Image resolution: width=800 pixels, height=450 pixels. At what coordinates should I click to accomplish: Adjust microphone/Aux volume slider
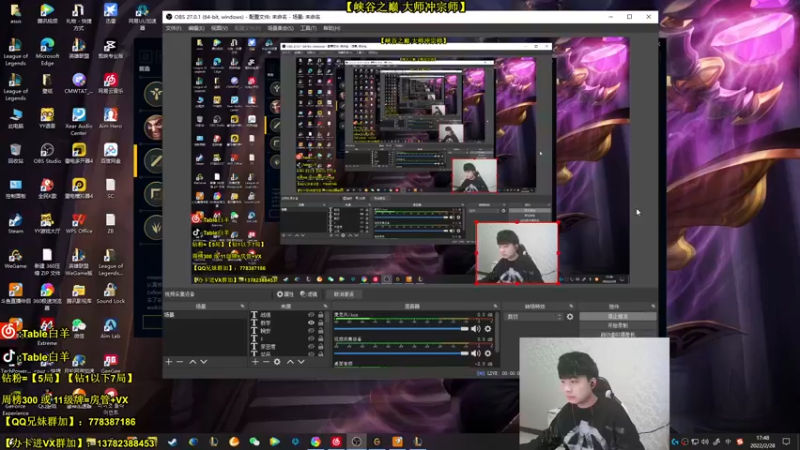click(401, 329)
